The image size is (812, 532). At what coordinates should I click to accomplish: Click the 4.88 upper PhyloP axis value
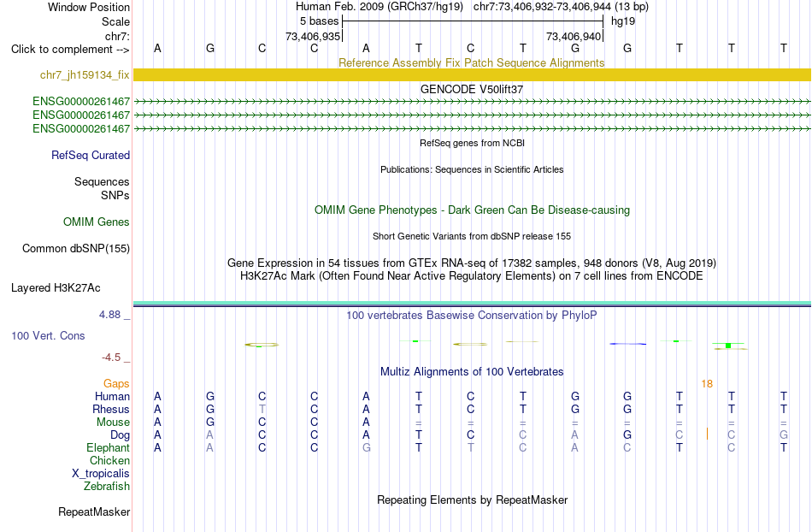click(109, 315)
